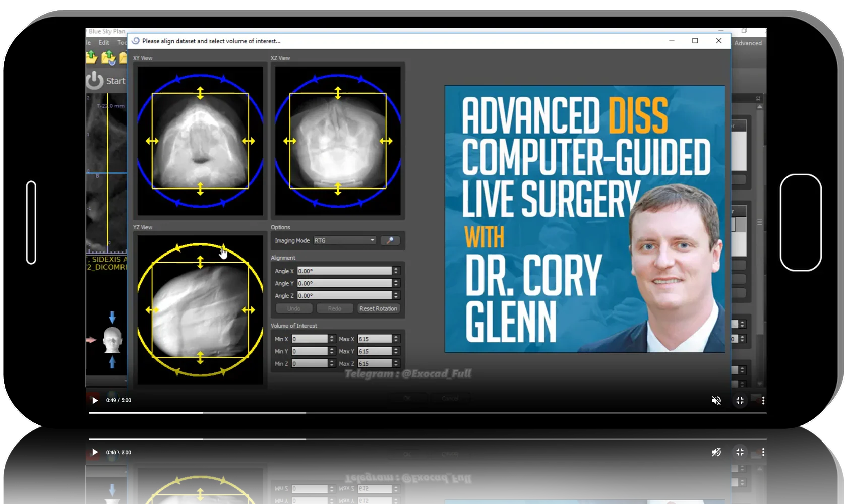The width and height of the screenshot is (847, 504).
Task: Click the right yellow handle in XZ View
Action: point(386,141)
